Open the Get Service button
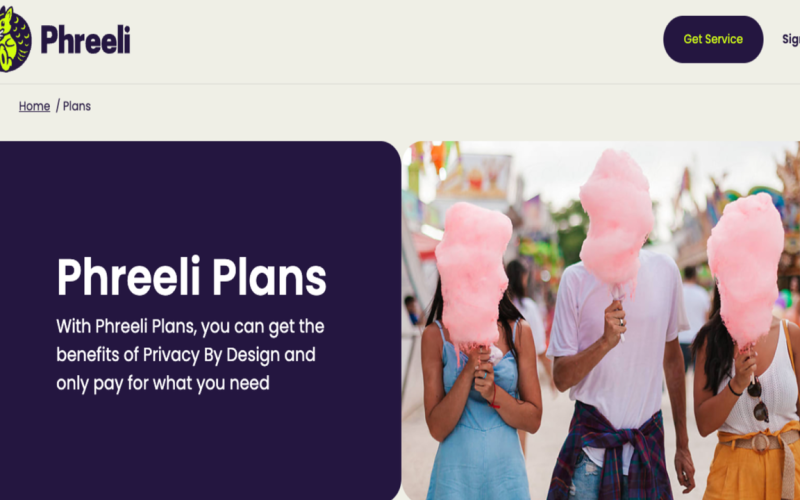 [713, 39]
